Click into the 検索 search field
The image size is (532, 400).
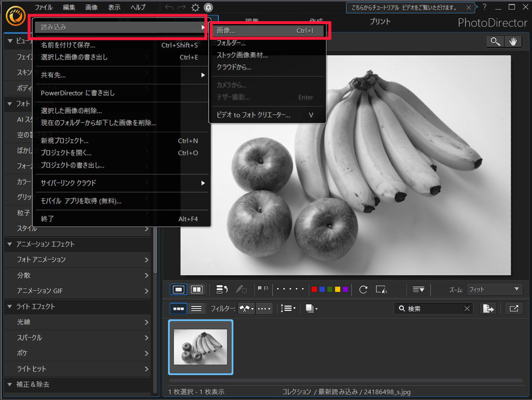point(434,309)
